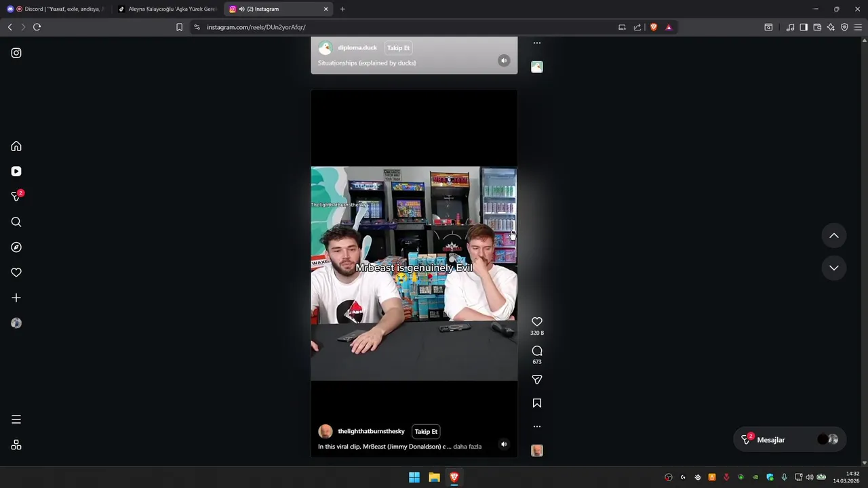Open comments on the MrBeast reel
868x488 pixels.
tap(537, 351)
